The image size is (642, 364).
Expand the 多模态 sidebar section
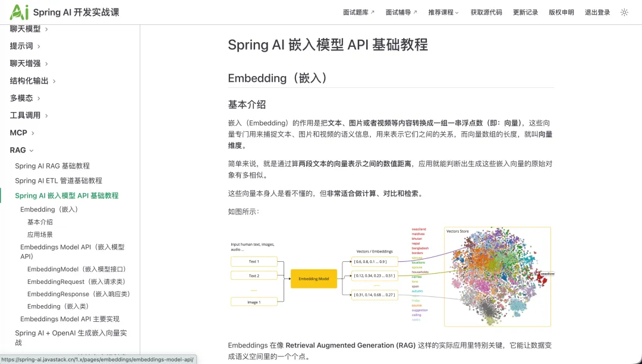point(25,98)
